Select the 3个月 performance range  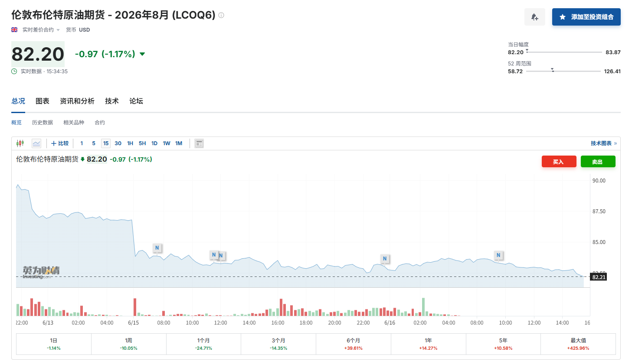click(x=278, y=344)
